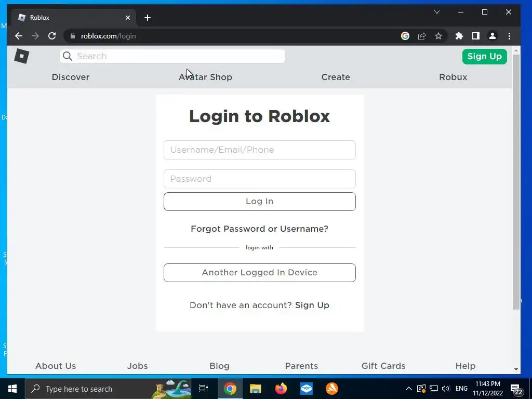Open the Avatar Shop menu item
This screenshot has height=399, width=532.
click(x=205, y=77)
